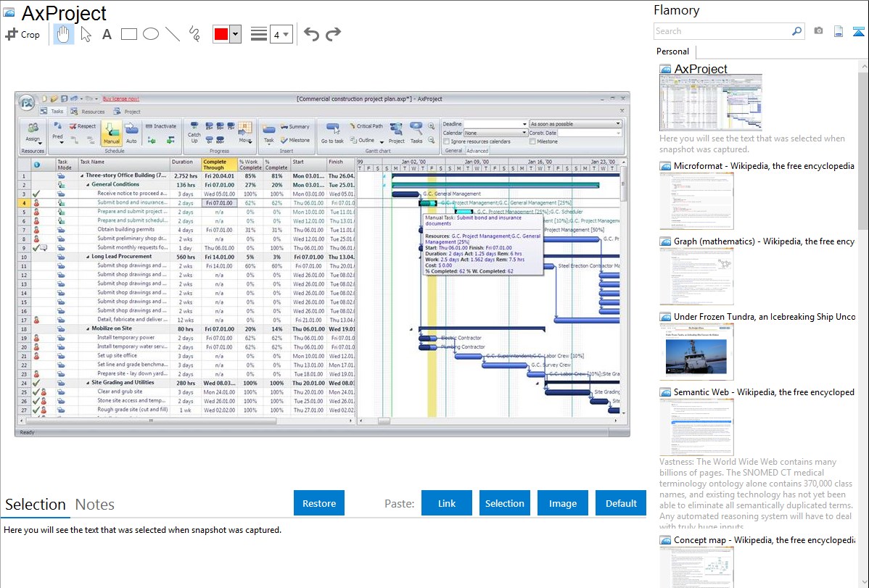
Task: Click the red color swatch
Action: 221,34
